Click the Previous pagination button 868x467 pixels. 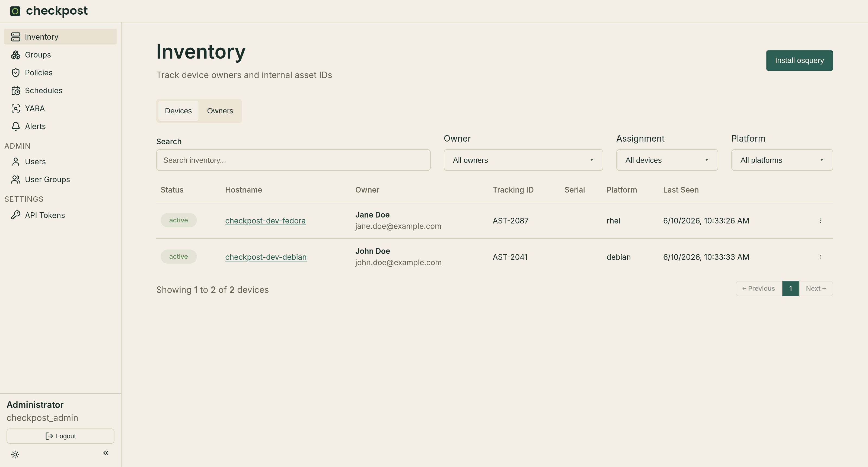click(759, 289)
